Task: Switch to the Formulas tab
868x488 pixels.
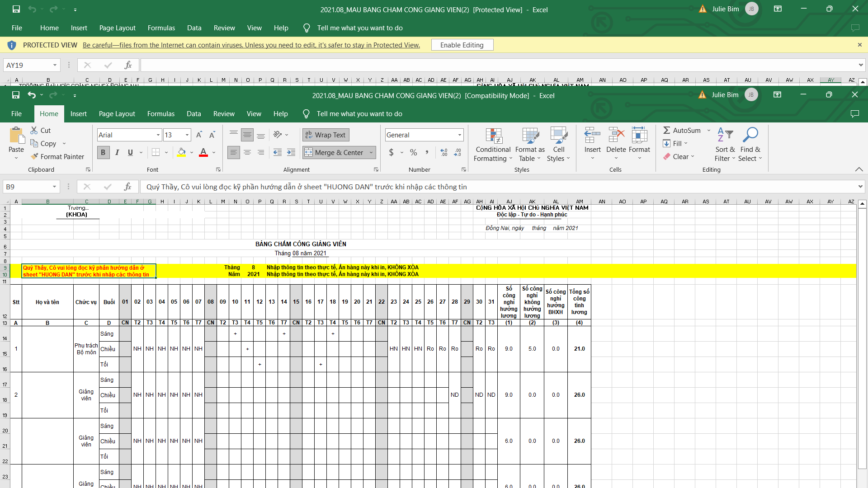Action: pyautogui.click(x=160, y=114)
